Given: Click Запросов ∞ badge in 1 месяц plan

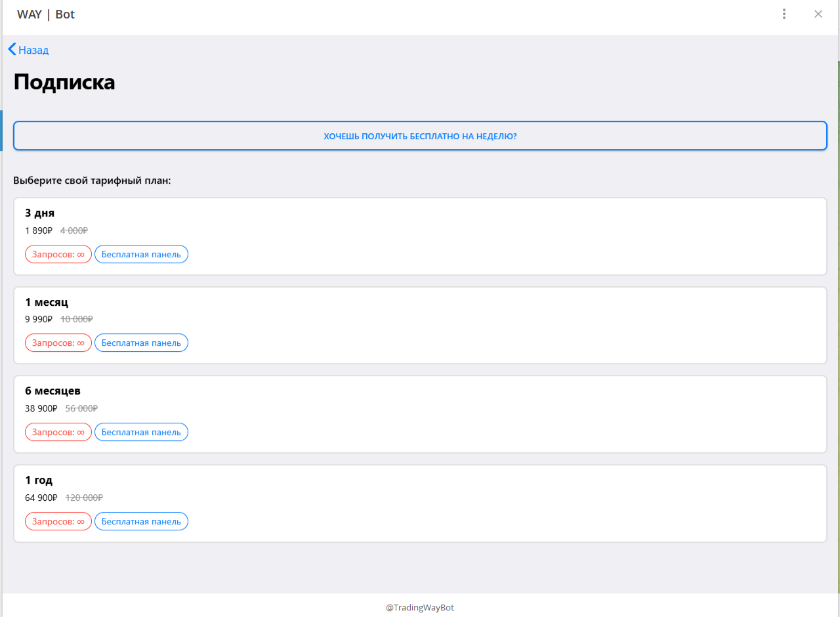Looking at the screenshot, I should point(58,343).
